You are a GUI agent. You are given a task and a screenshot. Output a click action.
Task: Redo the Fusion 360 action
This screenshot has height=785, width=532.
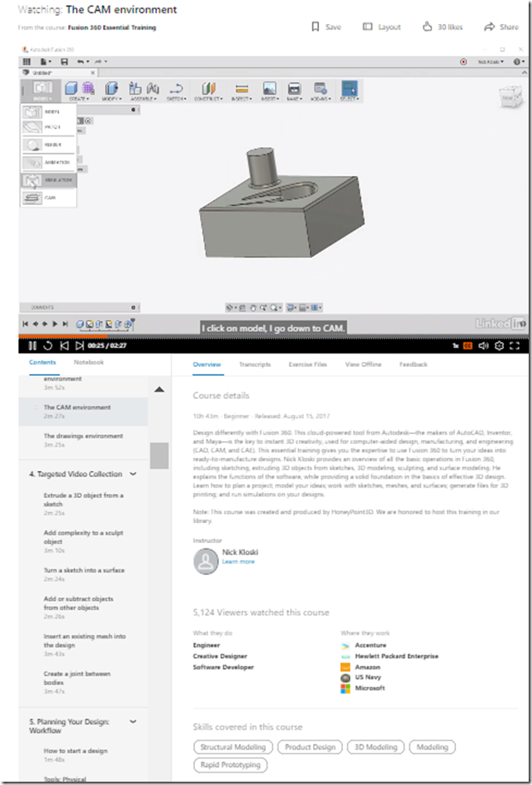100,62
